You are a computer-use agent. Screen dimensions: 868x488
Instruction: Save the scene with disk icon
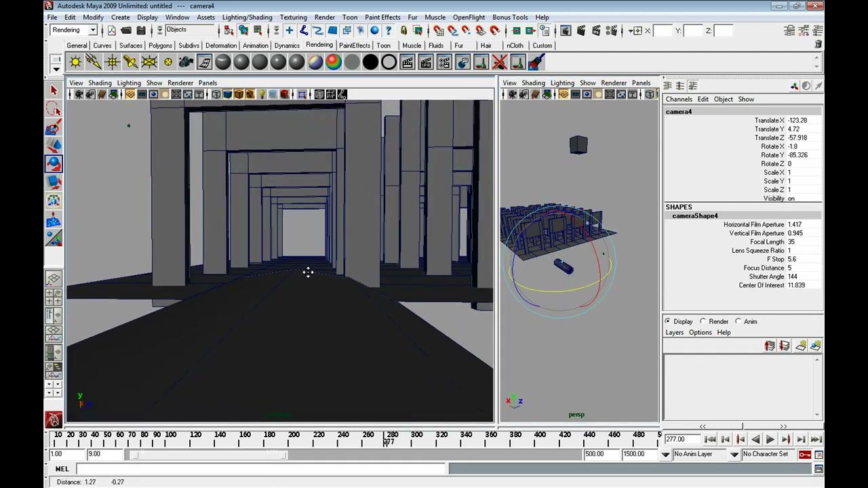[x=141, y=30]
